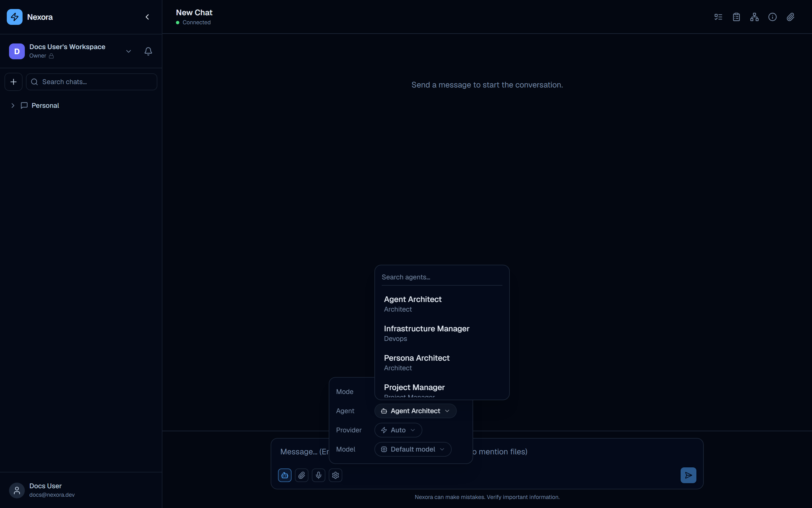Click the Docs User profile avatar
This screenshot has width=812, height=508.
point(17,490)
